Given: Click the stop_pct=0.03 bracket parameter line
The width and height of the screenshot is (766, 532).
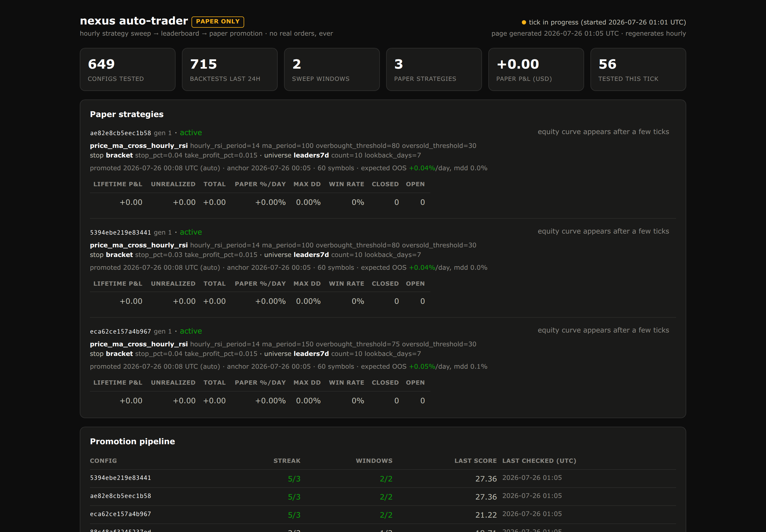Looking at the screenshot, I should [x=255, y=255].
